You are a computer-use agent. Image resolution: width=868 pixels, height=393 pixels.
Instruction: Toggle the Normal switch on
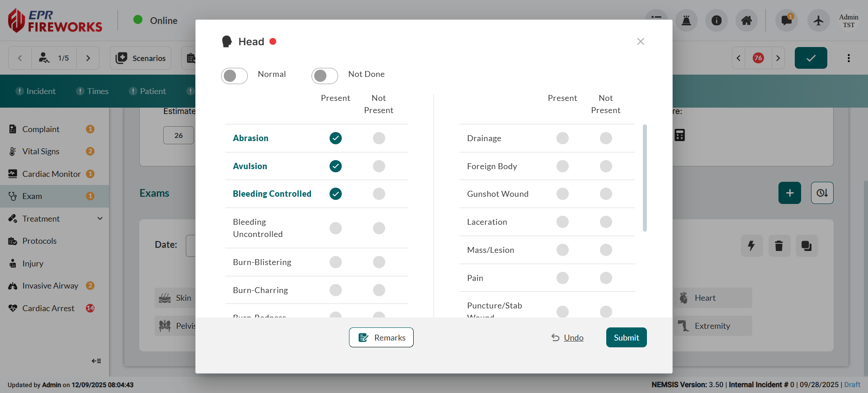click(x=234, y=76)
